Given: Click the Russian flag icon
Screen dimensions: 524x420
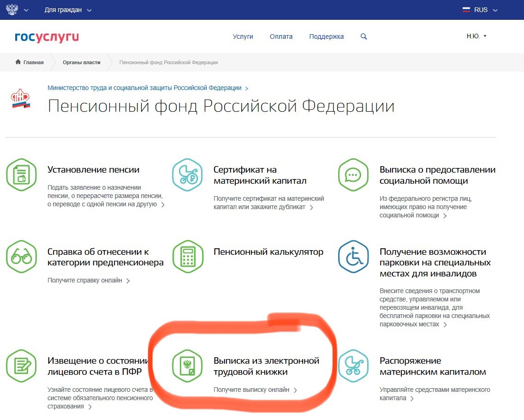Looking at the screenshot, I should point(466,10).
